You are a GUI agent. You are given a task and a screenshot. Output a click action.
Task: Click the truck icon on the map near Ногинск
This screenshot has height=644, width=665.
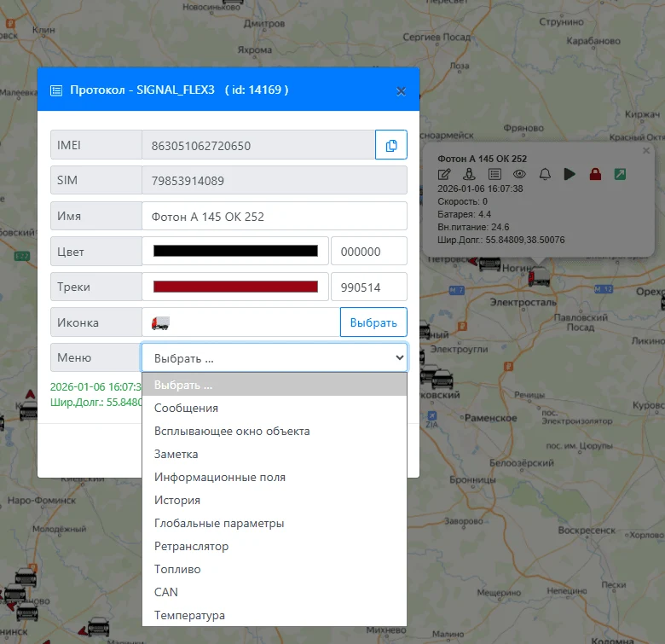coord(539,276)
